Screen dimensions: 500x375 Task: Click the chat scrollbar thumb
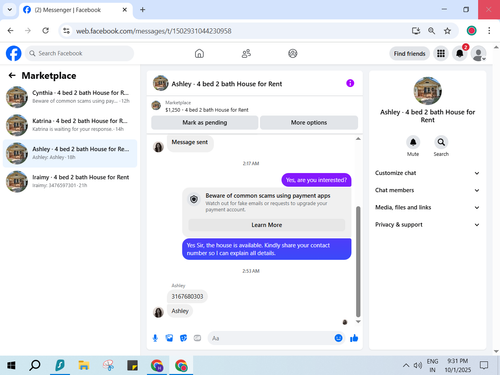pos(358,262)
